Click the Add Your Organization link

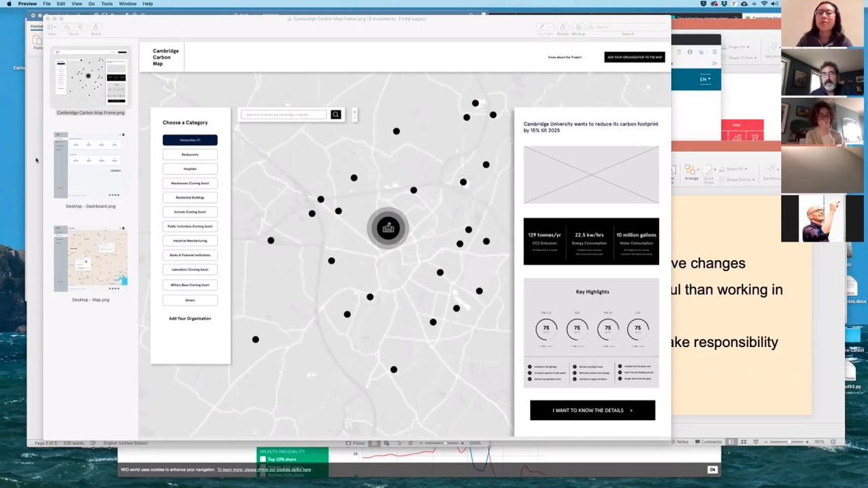coord(190,319)
